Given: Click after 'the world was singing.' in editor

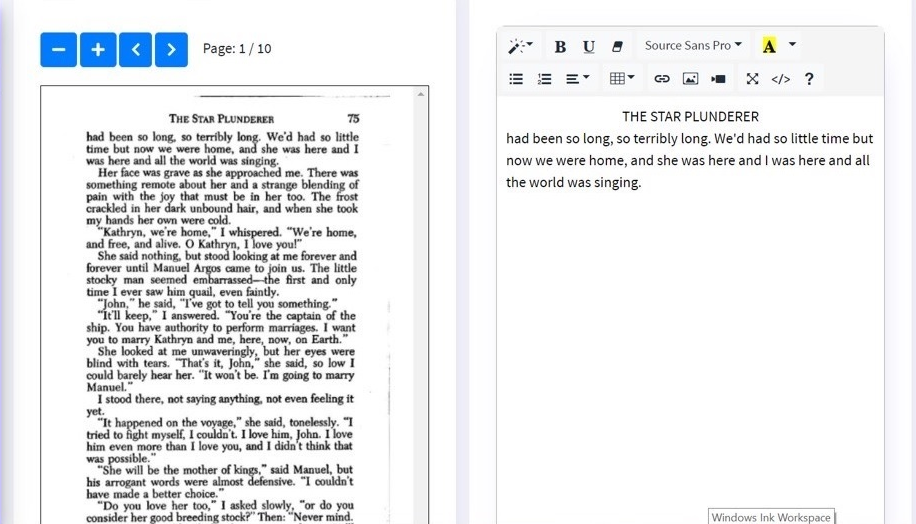Looking at the screenshot, I should pyautogui.click(x=643, y=183).
